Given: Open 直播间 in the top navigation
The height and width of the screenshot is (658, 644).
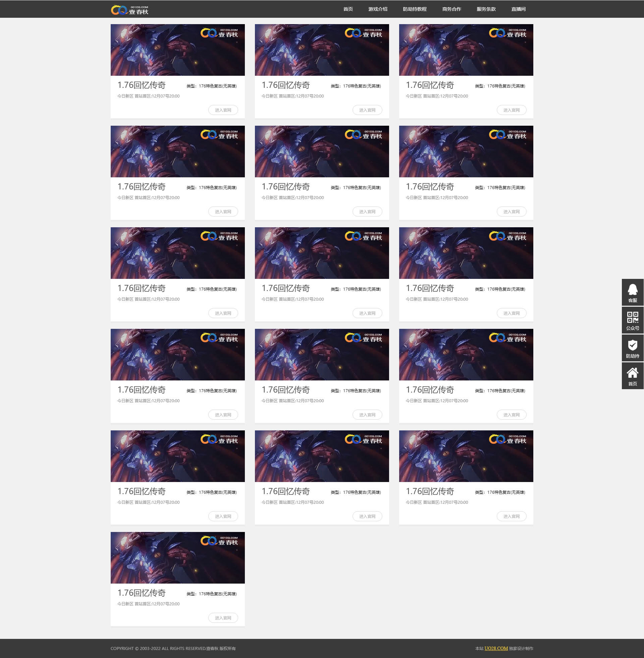Looking at the screenshot, I should pos(518,9).
